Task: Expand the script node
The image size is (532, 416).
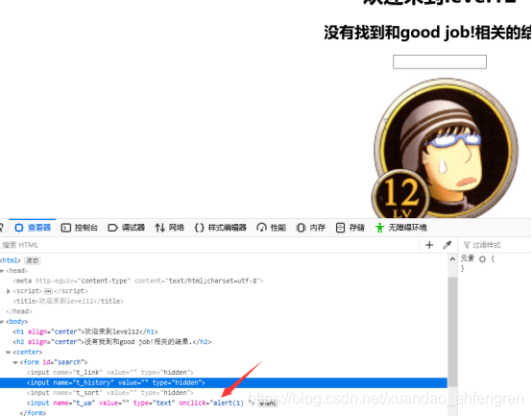Action: (x=9, y=291)
